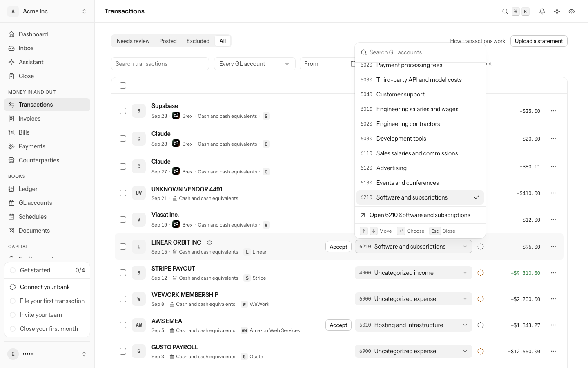Toggle the eye icon in top bar
Screen dimensions: 588x368
[x=572, y=11]
